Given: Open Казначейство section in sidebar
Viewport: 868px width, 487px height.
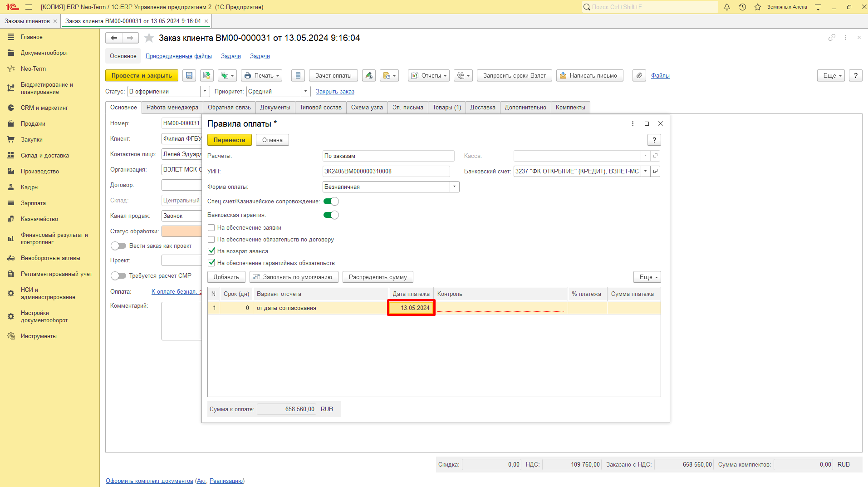Looking at the screenshot, I should pos(39,219).
